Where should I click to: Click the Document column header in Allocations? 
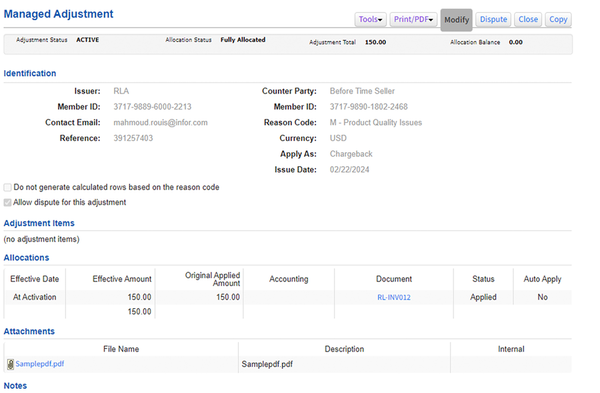394,279
